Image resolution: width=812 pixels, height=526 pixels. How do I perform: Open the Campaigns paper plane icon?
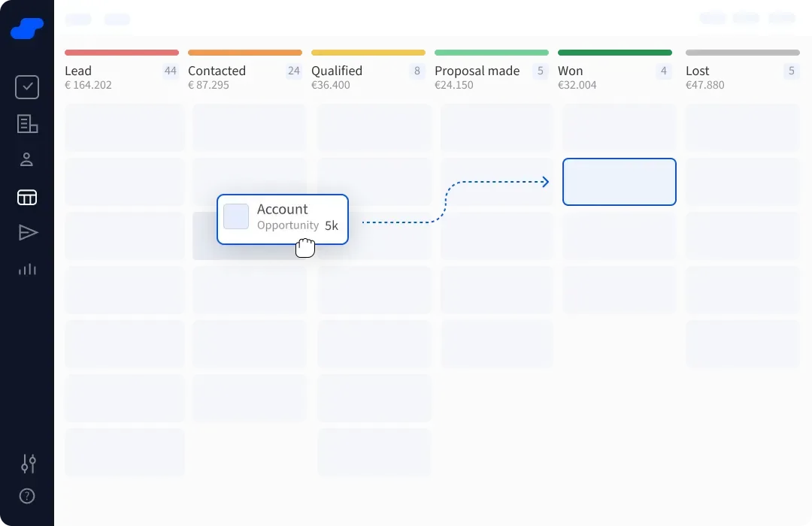pyautogui.click(x=27, y=233)
